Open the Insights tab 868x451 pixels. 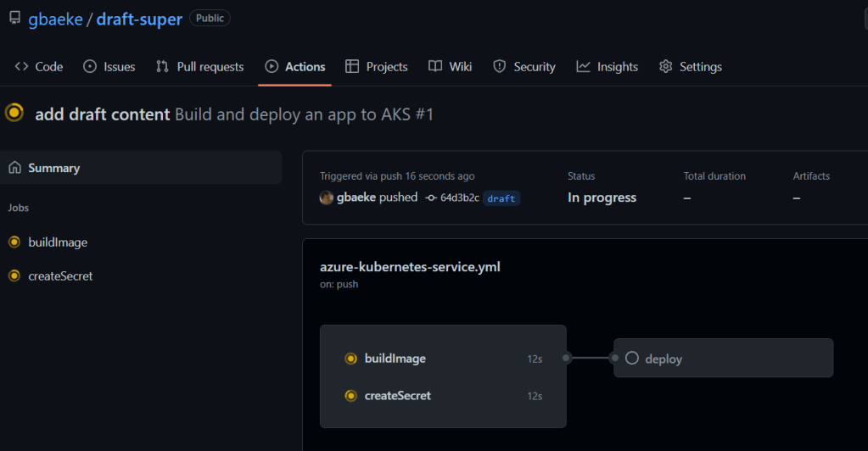[x=608, y=67]
